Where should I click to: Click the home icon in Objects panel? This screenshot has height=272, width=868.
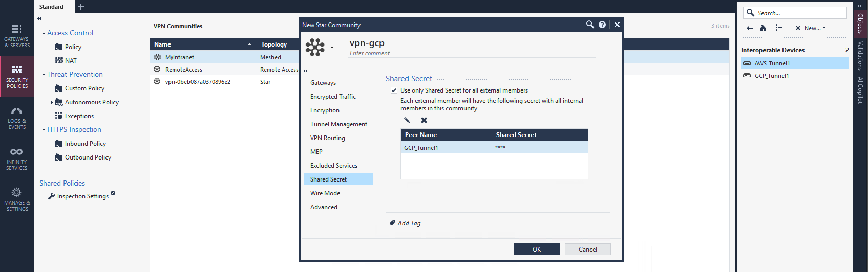763,28
